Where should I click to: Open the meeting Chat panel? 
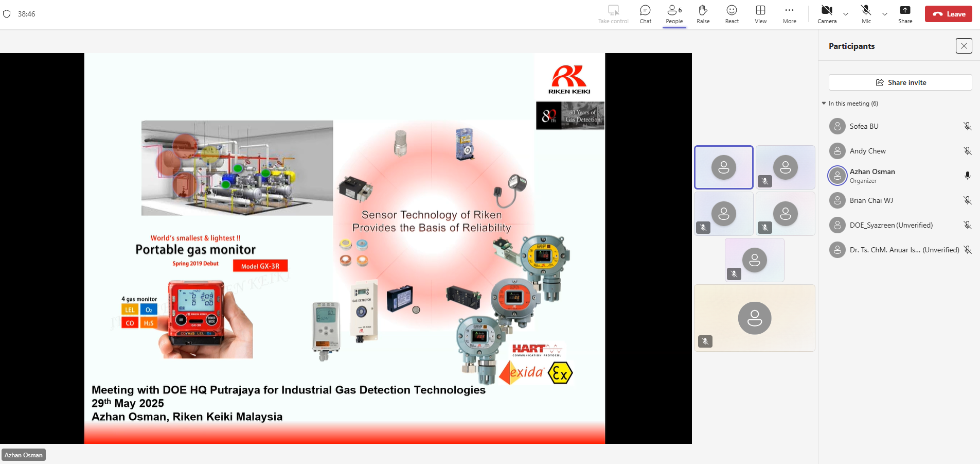coord(645,14)
